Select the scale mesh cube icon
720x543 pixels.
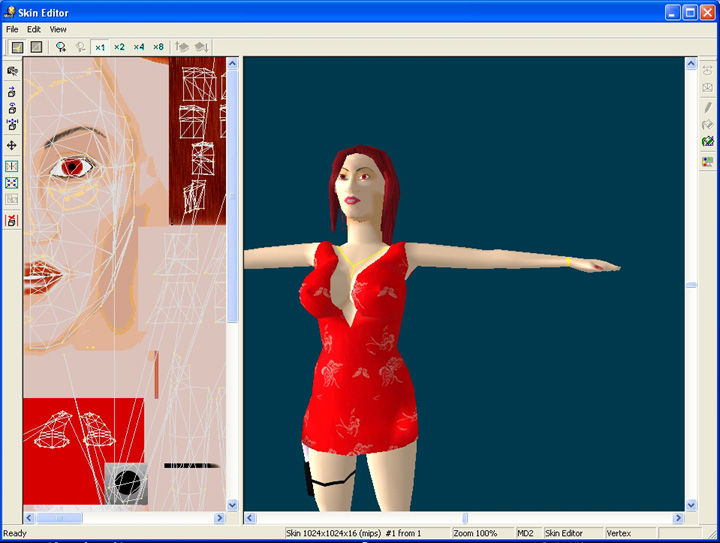click(x=12, y=125)
